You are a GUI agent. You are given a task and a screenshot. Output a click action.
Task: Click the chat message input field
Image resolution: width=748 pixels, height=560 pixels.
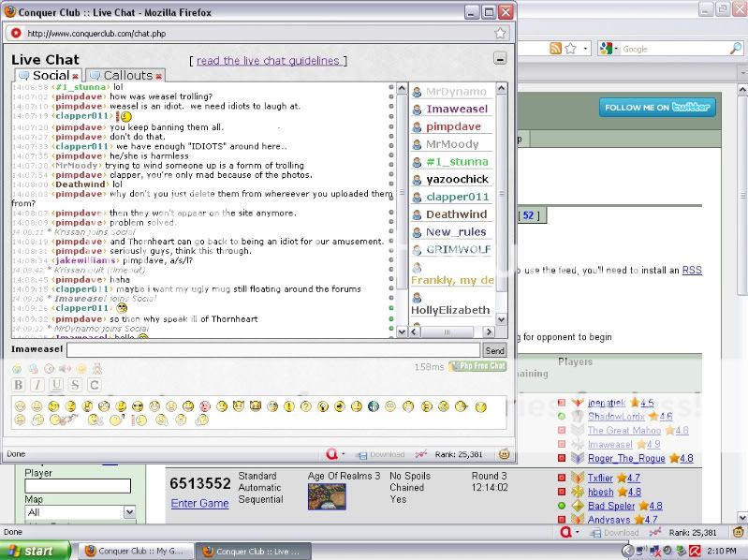click(x=273, y=350)
